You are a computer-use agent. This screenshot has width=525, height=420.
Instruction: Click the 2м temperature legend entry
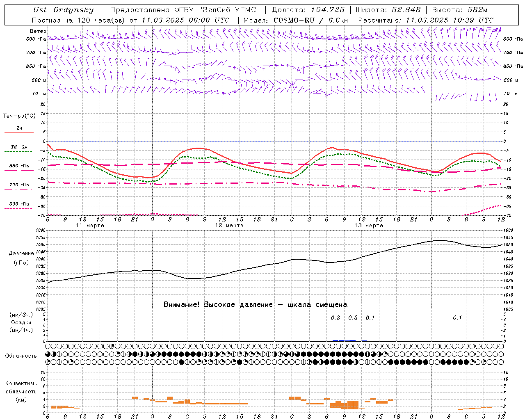[19, 128]
